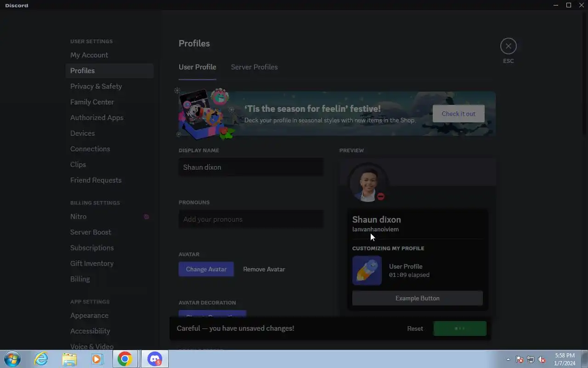Open Voice & Video settings
The width and height of the screenshot is (588, 368).
click(x=109, y=345)
